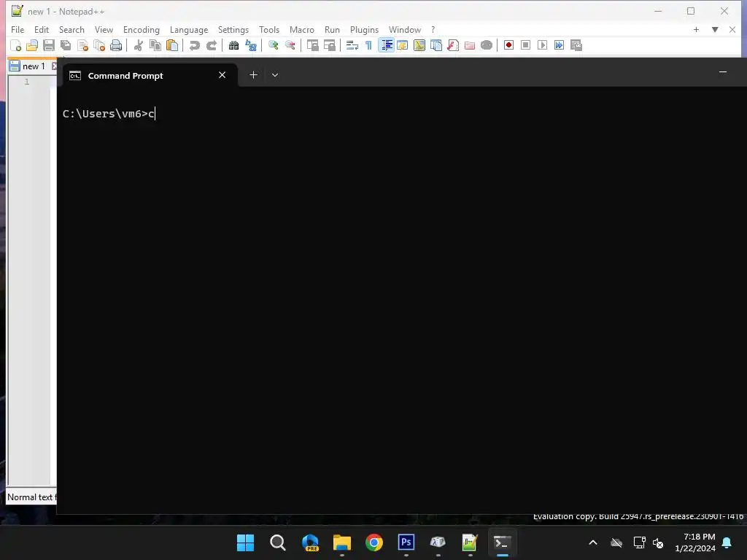Open Encoding menu in Notepad++

[142, 29]
